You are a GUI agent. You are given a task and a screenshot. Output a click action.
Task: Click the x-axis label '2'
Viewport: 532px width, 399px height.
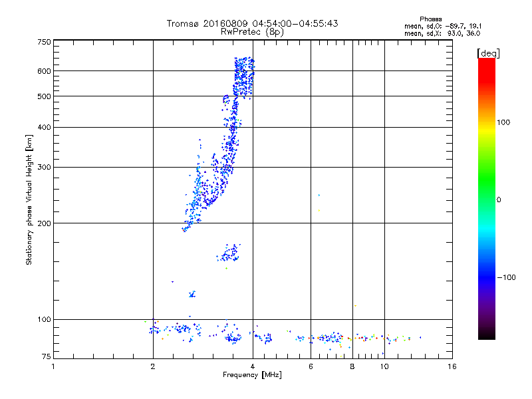coord(153,366)
